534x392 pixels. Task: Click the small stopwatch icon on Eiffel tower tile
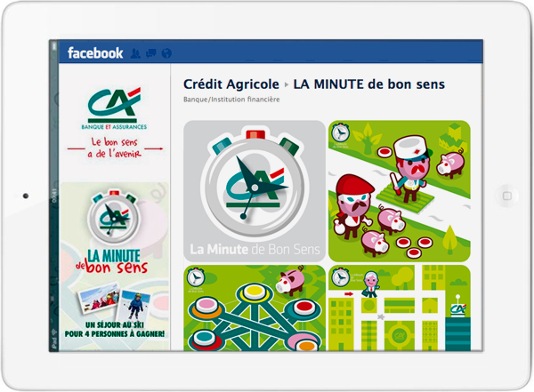pyautogui.click(x=196, y=277)
